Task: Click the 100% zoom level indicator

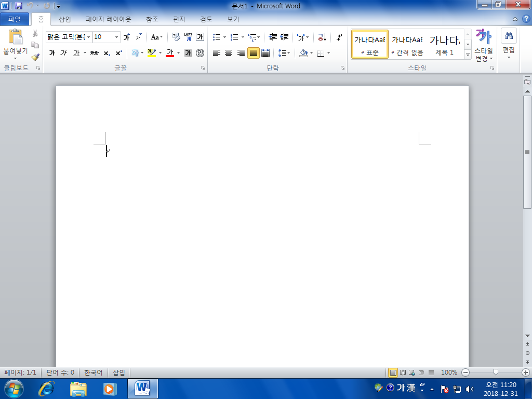Action: point(449,373)
